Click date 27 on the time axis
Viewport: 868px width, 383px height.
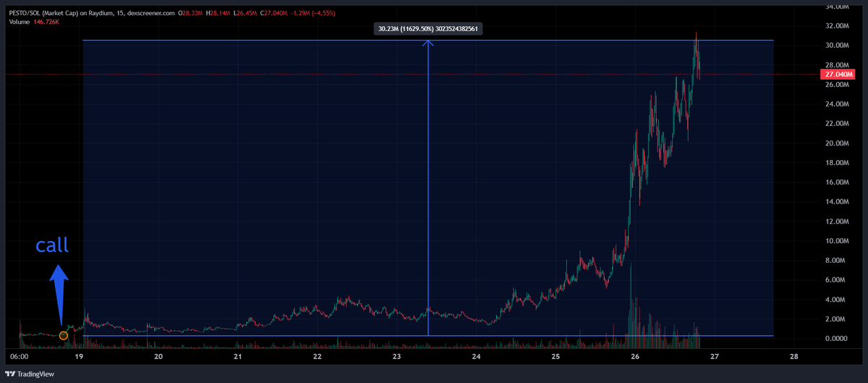pos(714,356)
